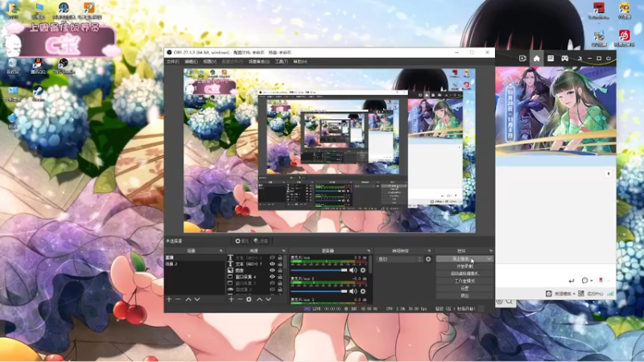Add a new scene with the plus icon
This screenshot has width=644, height=362.
[x=169, y=299]
